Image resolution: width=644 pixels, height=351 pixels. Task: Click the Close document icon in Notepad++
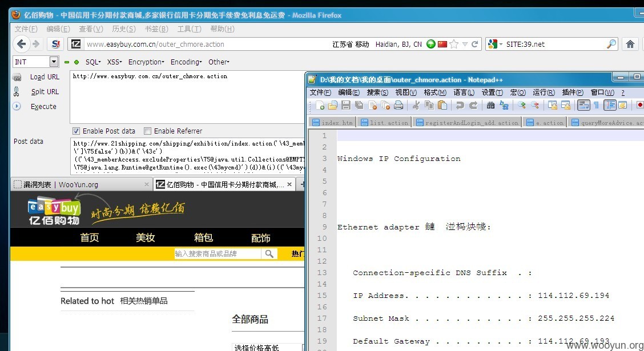[372, 106]
